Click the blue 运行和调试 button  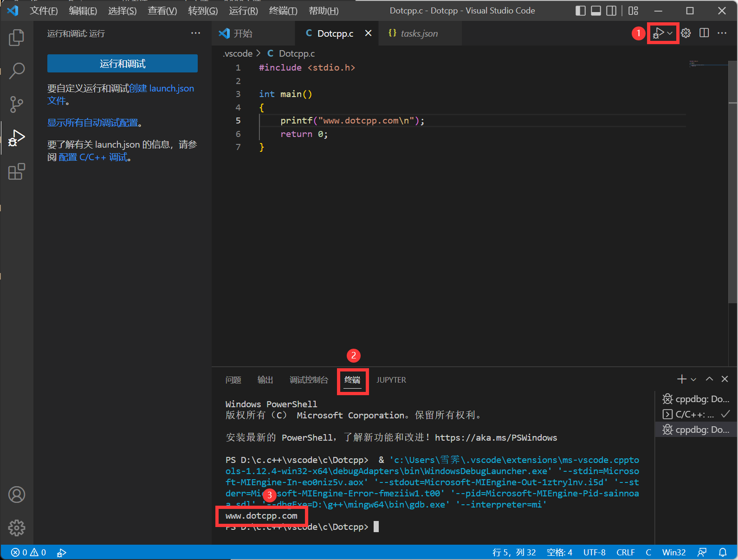pyautogui.click(x=123, y=64)
